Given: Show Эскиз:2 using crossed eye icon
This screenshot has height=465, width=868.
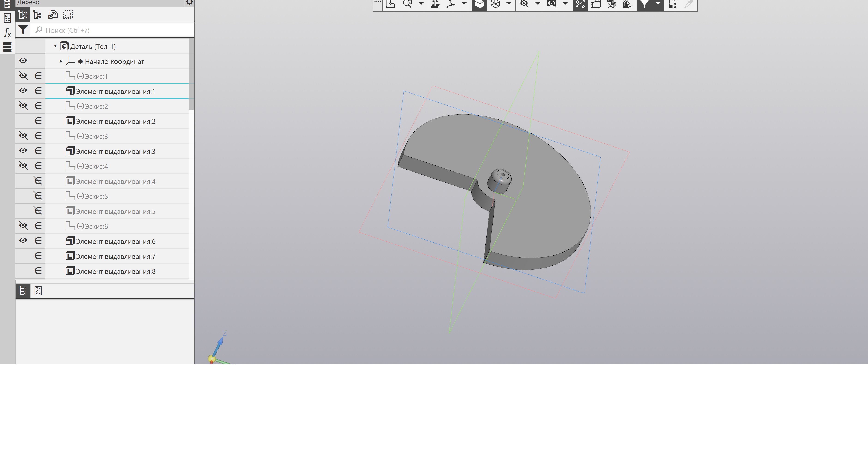Looking at the screenshot, I should 23,105.
